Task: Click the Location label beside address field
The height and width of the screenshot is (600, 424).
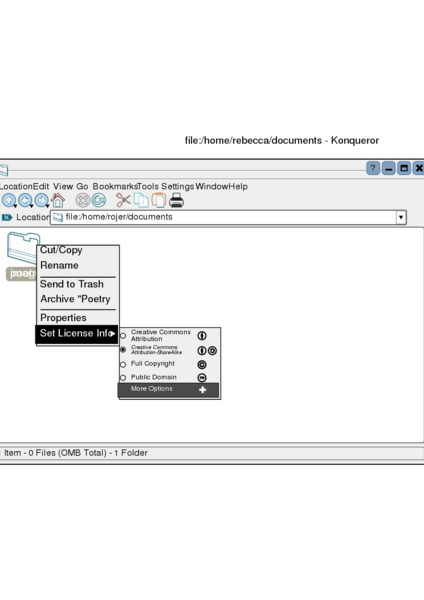Action: [33, 217]
